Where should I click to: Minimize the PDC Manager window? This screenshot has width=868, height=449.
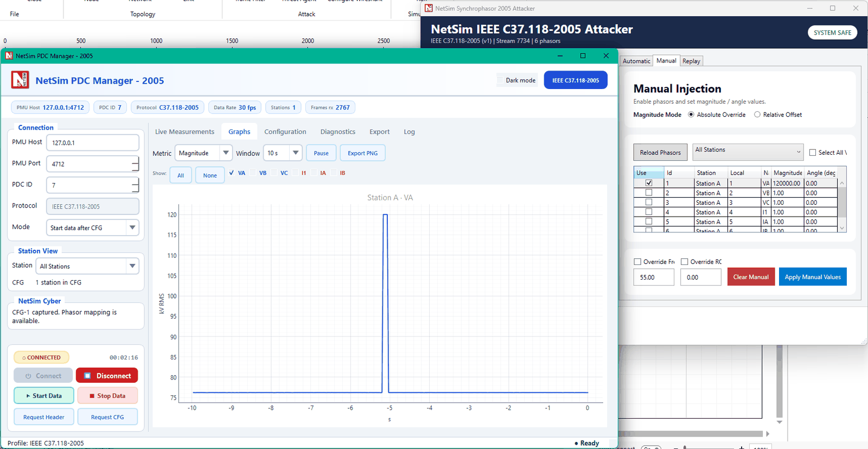pos(560,56)
